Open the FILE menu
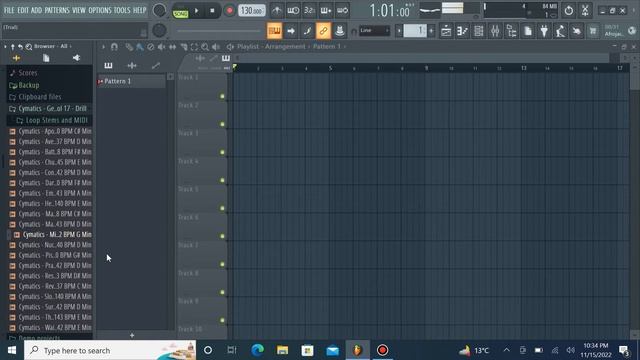The height and width of the screenshot is (360, 640). [9, 10]
